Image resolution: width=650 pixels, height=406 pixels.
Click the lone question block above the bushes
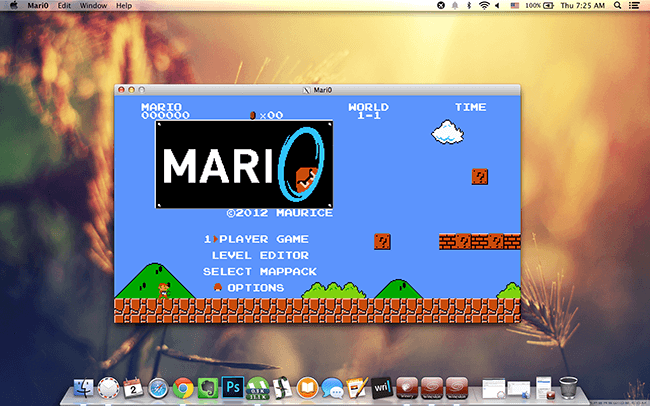tap(382, 241)
